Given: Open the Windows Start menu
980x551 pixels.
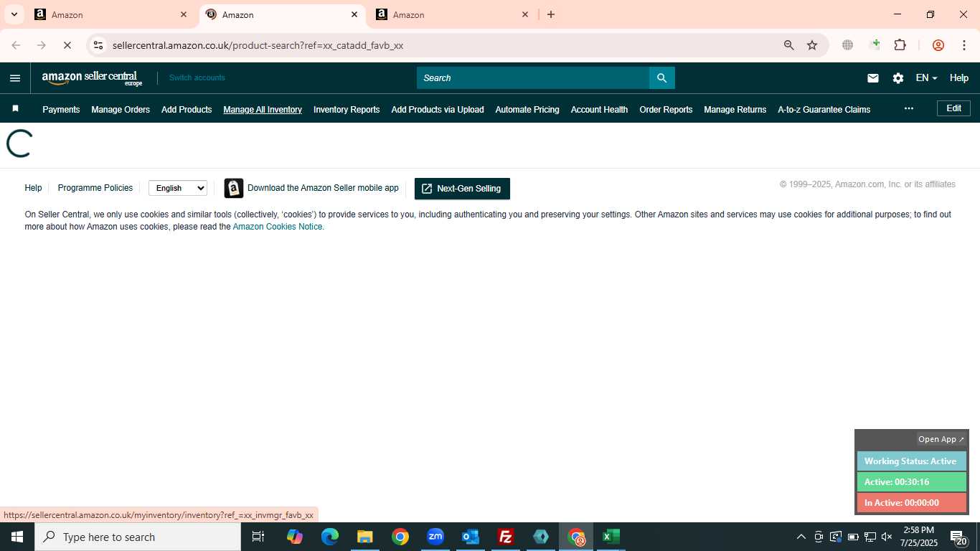Looking at the screenshot, I should tap(17, 537).
